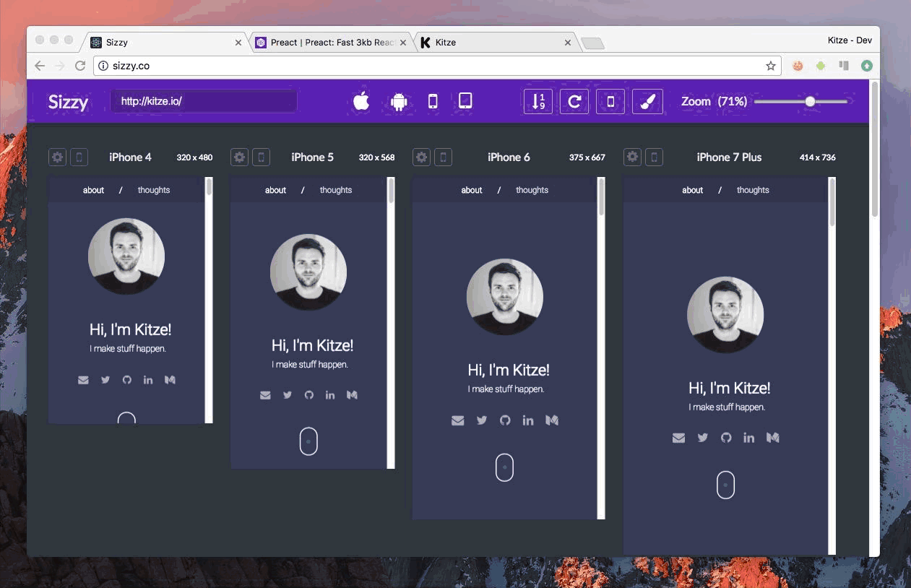Sort devices with the 1-9 sort button
911x588 pixels.
(x=537, y=101)
